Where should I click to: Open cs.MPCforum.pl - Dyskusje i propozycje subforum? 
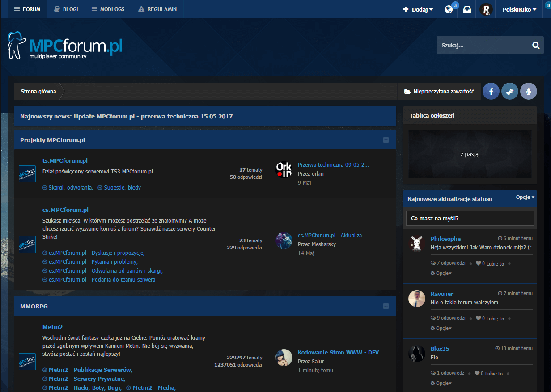point(93,253)
